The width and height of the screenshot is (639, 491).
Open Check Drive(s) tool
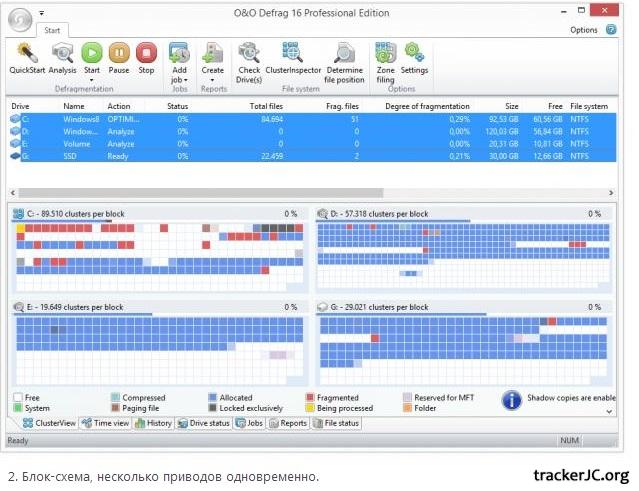pyautogui.click(x=248, y=53)
